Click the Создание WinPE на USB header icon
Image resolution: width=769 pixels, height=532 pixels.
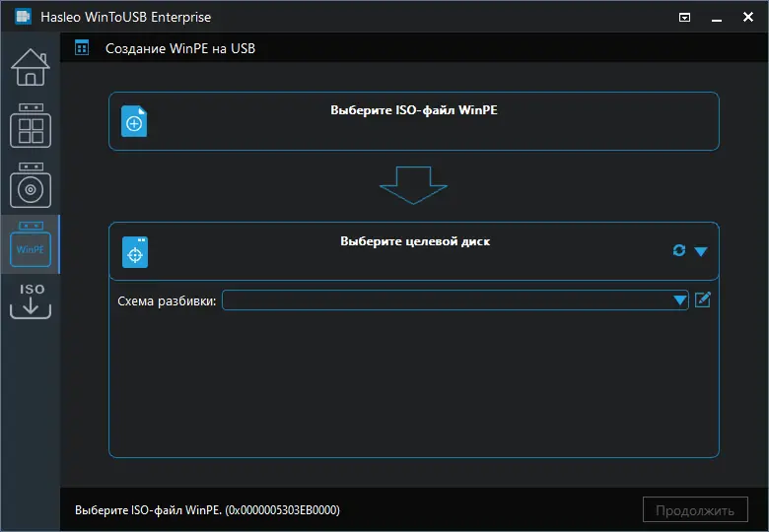click(82, 47)
